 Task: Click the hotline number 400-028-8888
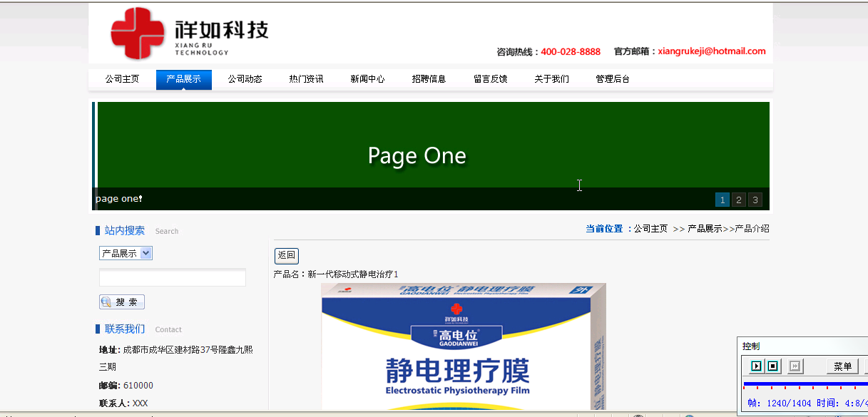pos(571,52)
